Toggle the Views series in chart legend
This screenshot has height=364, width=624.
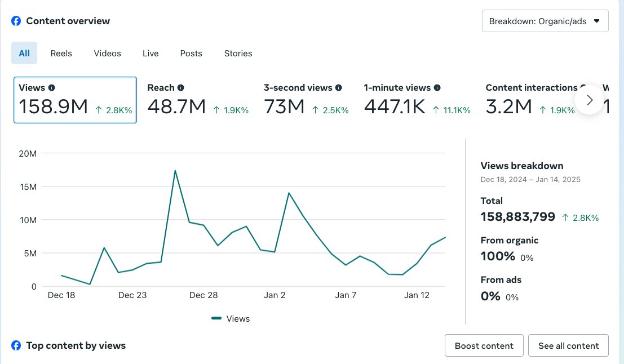coord(231,319)
